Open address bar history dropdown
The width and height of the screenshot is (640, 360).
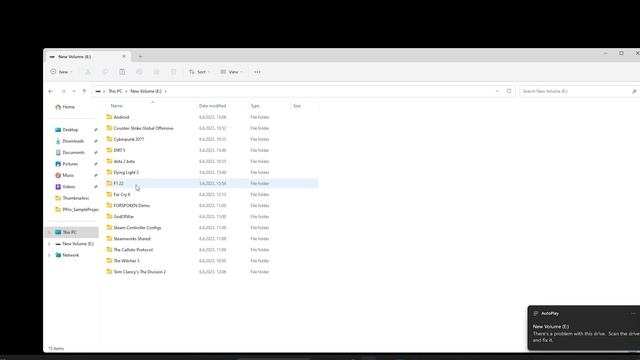click(497, 91)
